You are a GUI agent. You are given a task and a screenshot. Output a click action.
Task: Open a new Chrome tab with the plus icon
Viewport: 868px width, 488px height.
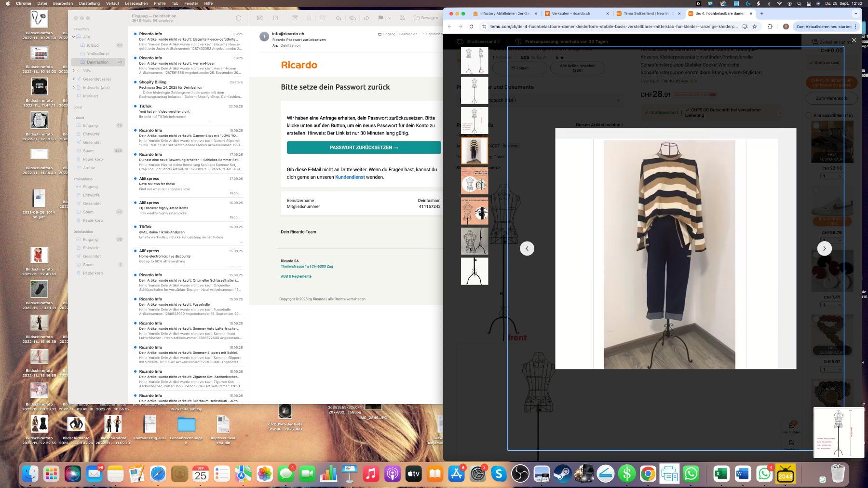762,14
